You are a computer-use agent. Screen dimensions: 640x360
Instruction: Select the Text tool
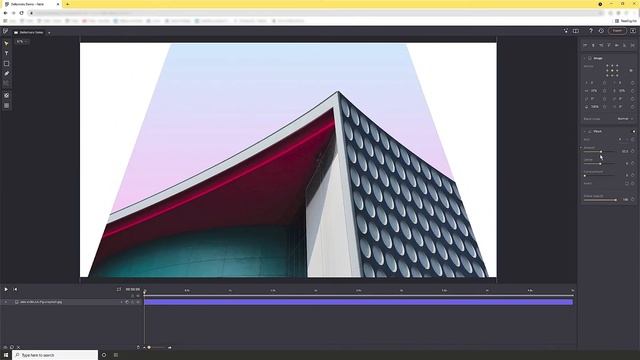coord(6,53)
